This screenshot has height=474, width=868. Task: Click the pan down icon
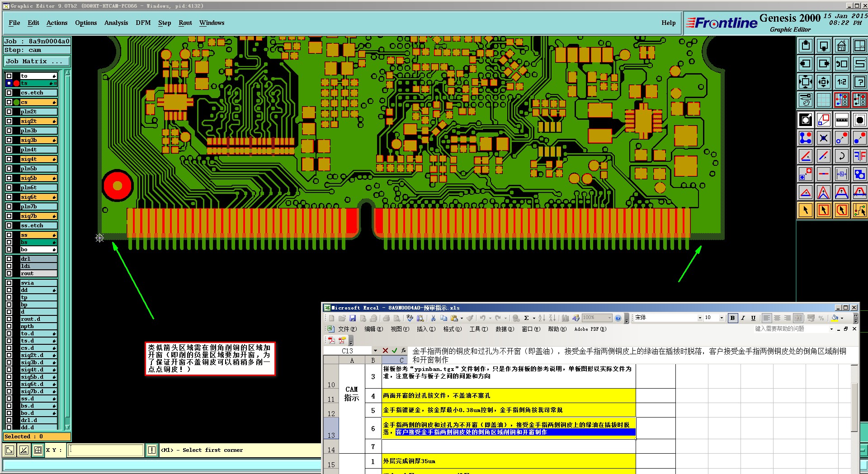823,46
